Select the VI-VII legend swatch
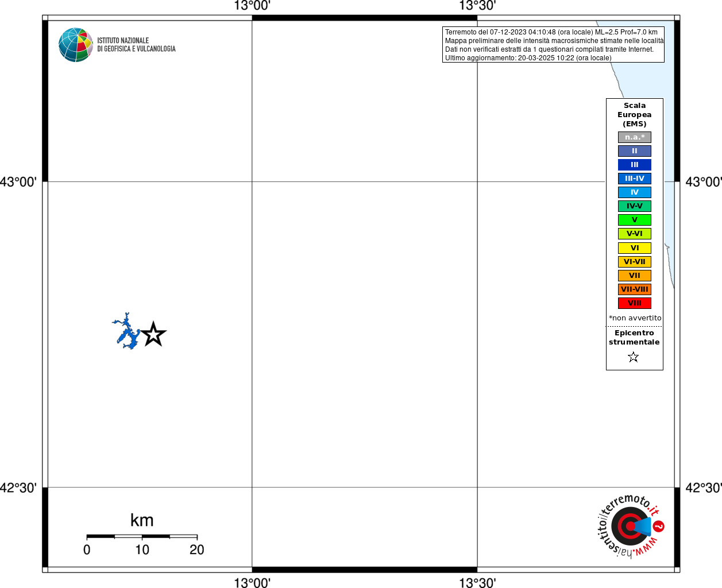The width and height of the screenshot is (722, 588). pyautogui.click(x=635, y=262)
